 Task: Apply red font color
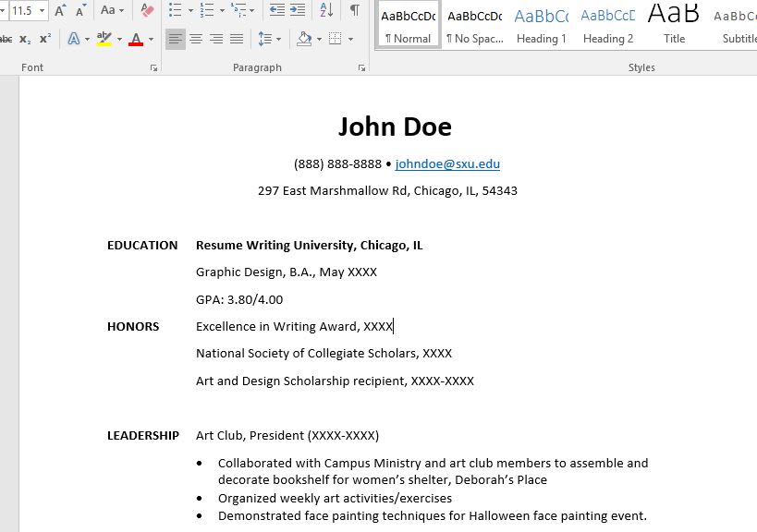click(x=136, y=39)
